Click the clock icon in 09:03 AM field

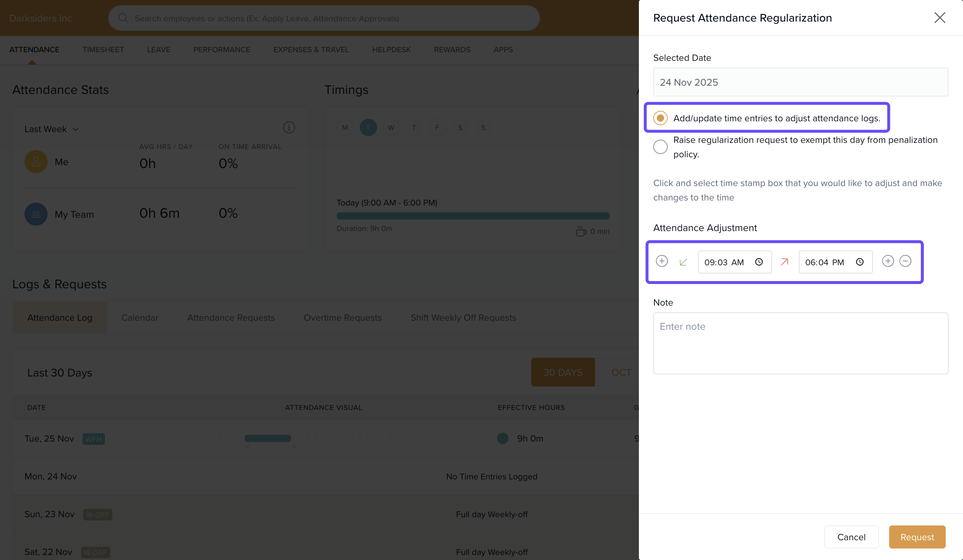(x=758, y=262)
